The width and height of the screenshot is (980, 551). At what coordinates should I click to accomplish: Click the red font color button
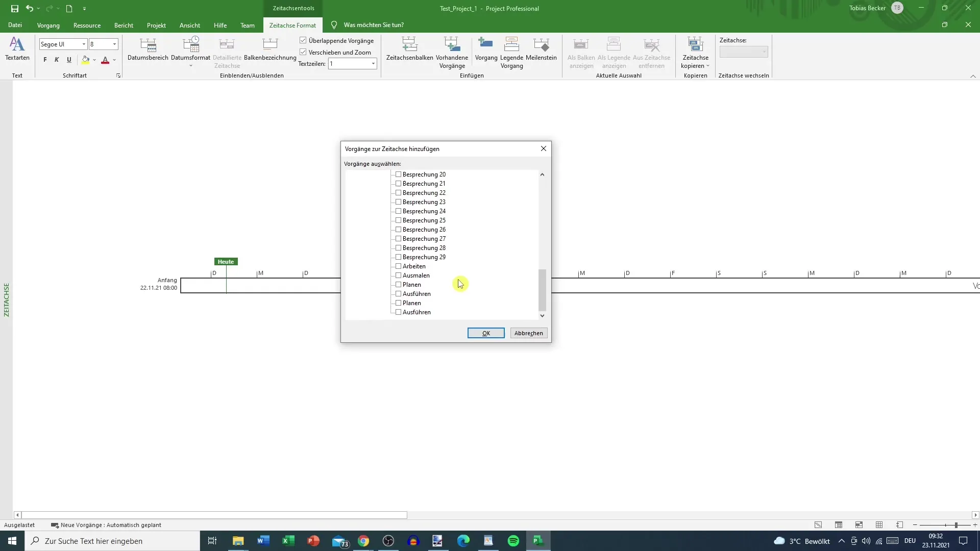105,60
